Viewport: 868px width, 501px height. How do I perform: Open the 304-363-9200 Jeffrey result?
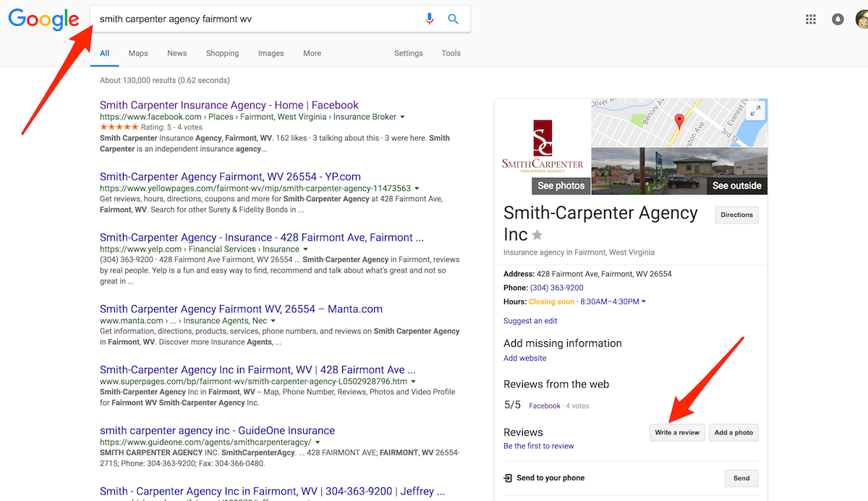tap(272, 491)
